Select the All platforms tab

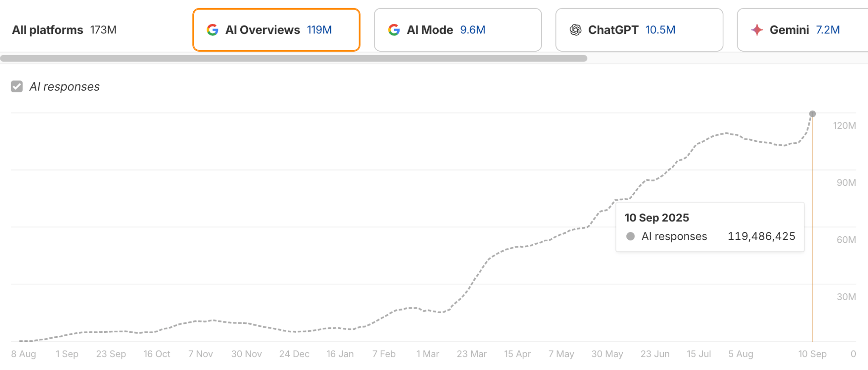click(x=47, y=30)
